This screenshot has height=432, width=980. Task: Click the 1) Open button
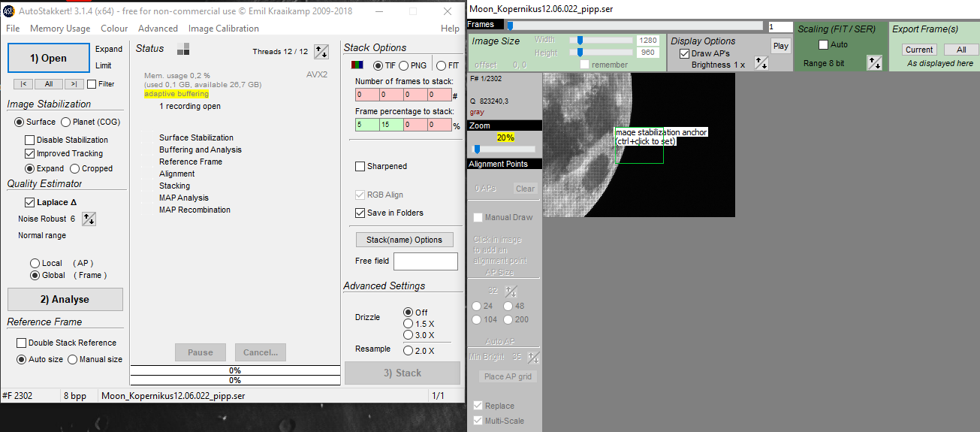coord(49,58)
